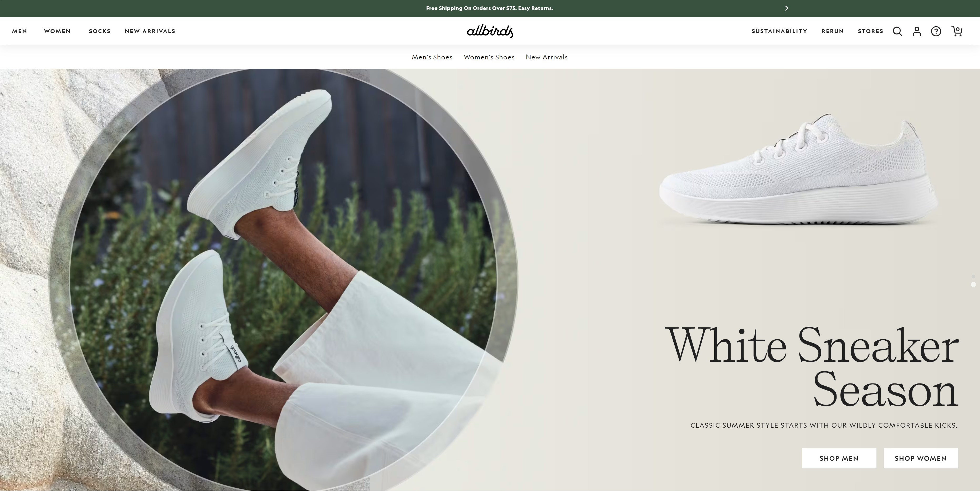
Task: Open the SOCKS menu item
Action: (100, 31)
